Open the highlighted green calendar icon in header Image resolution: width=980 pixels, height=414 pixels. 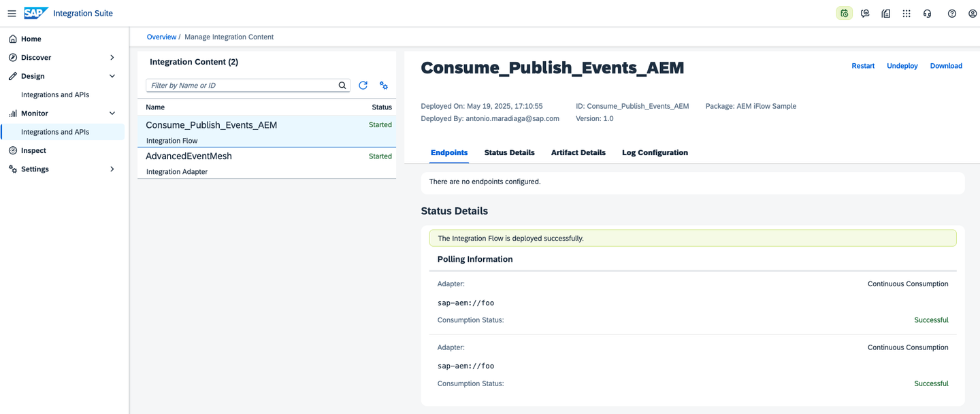click(x=844, y=14)
